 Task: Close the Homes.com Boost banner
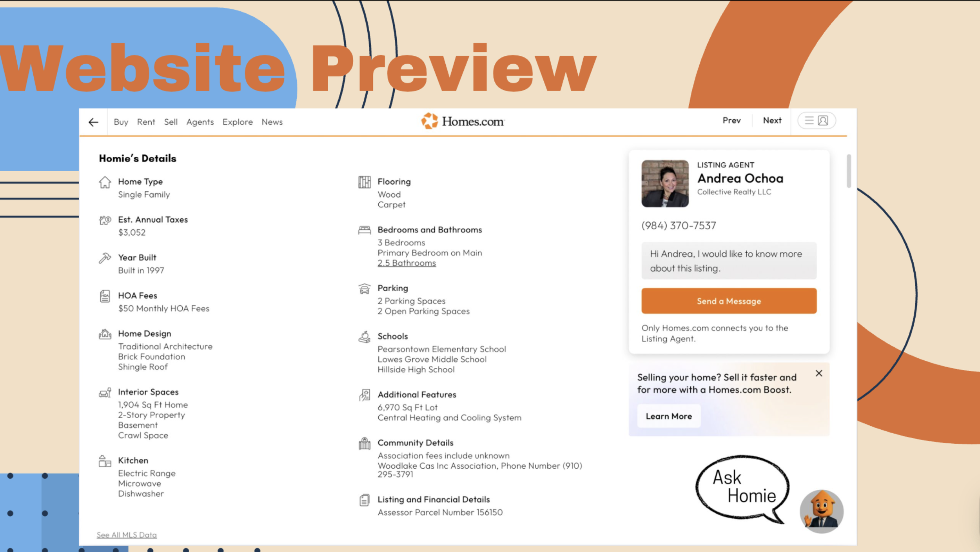819,373
